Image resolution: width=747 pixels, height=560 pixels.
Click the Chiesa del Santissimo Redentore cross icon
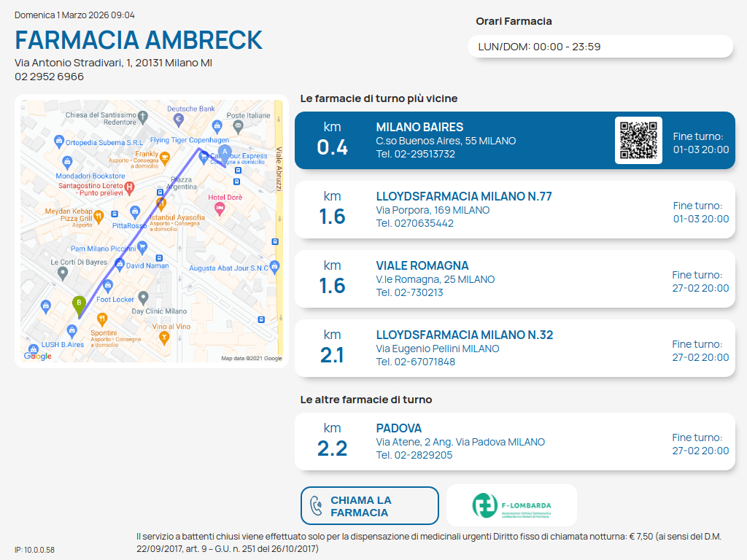(143, 116)
